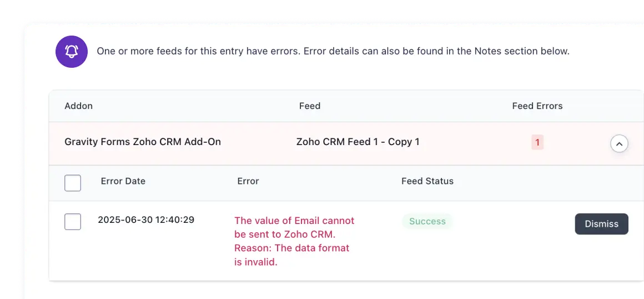Toggle the select-all errors checkbox
This screenshot has height=299, width=644.
pos(73,183)
